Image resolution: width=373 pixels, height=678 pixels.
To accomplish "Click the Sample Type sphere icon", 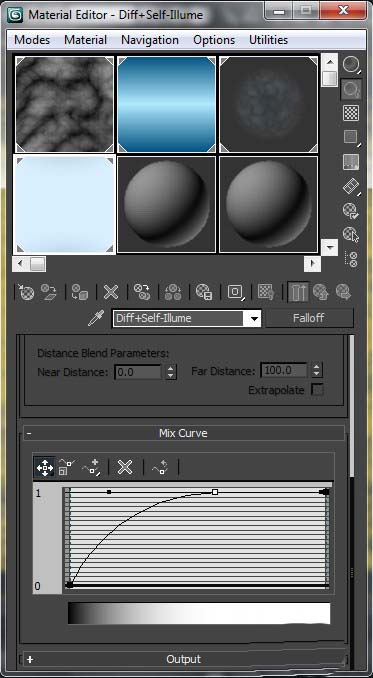I will tap(351, 65).
